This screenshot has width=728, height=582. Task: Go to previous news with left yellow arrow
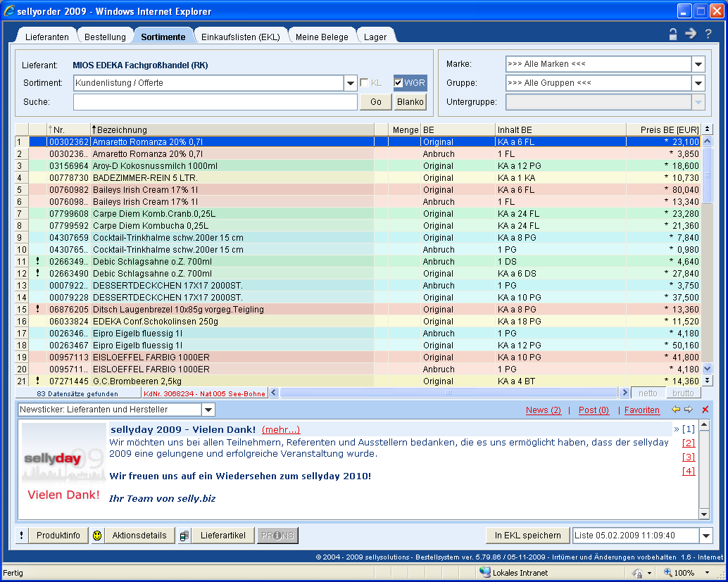coord(676,410)
